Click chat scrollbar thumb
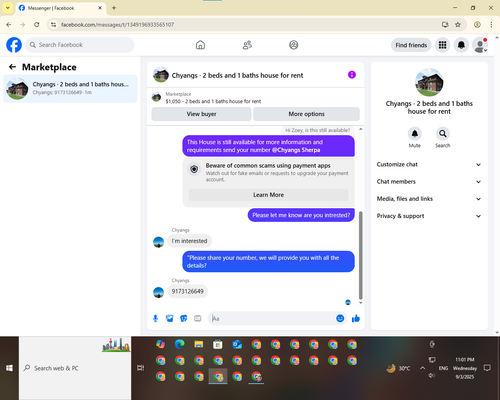Viewport: 500px width, 400px height. (360, 255)
